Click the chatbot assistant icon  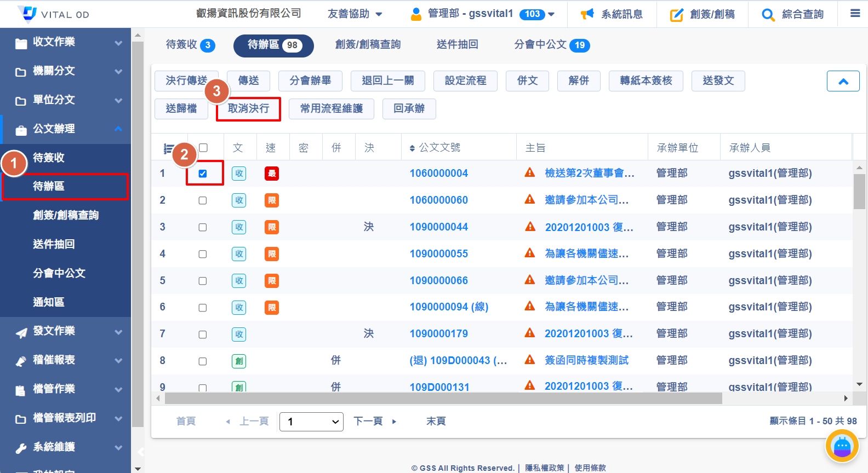(x=842, y=446)
